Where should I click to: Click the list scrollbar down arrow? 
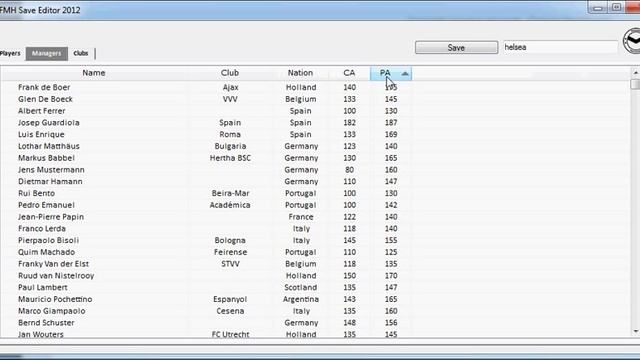click(x=636, y=331)
